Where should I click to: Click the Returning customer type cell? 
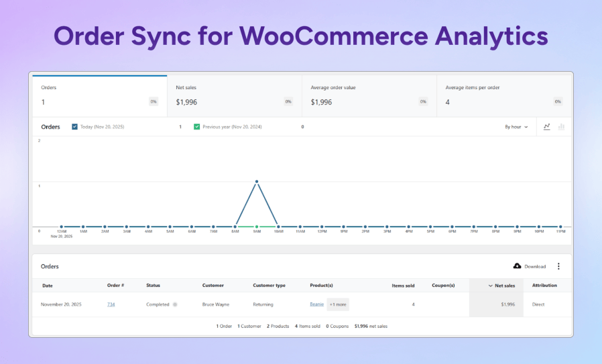(263, 304)
